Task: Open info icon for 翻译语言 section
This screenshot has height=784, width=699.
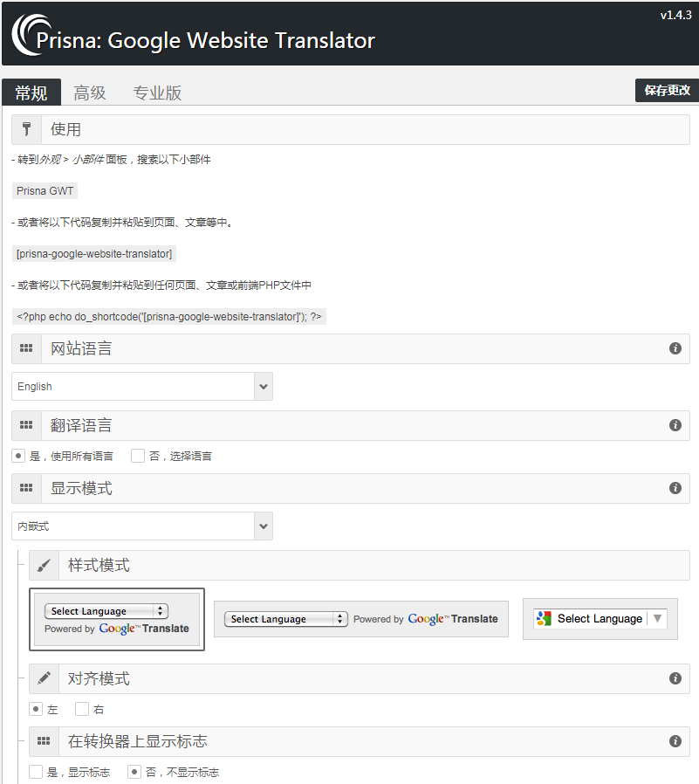Action: (675, 425)
